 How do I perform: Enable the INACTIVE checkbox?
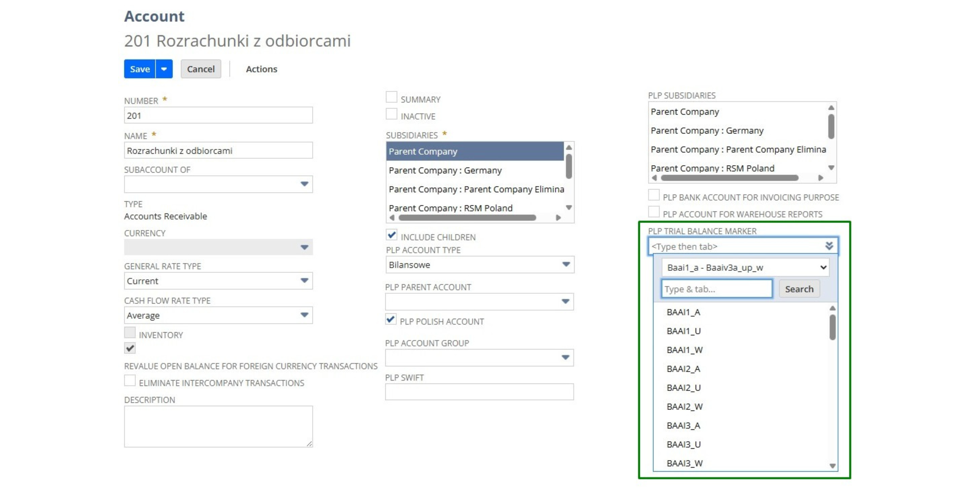(391, 113)
